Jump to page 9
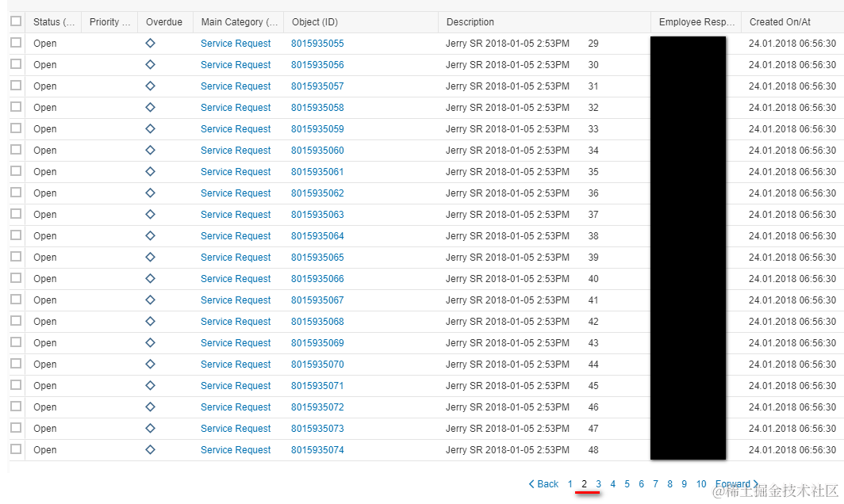844x504 pixels. 684,484
